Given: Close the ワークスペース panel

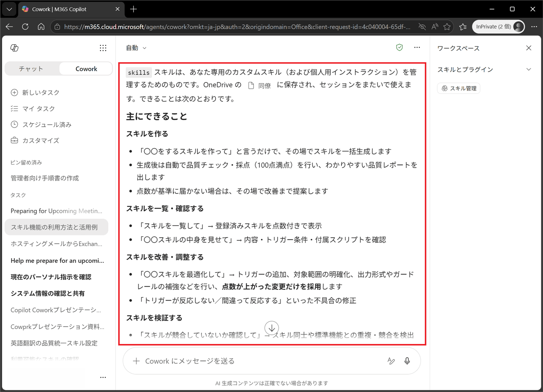Looking at the screenshot, I should [x=529, y=48].
